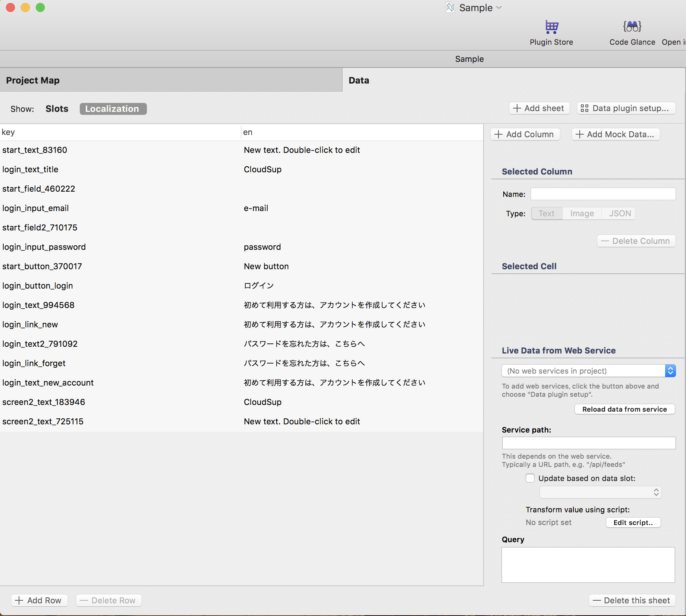Viewport: 686px width, 616px height.
Task: Open Code Glance binoculars tool
Action: [x=632, y=32]
